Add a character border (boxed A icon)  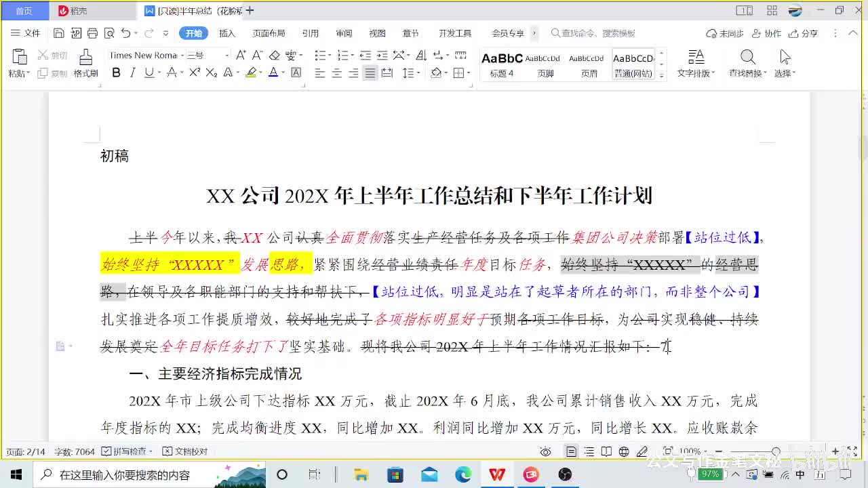(x=296, y=73)
